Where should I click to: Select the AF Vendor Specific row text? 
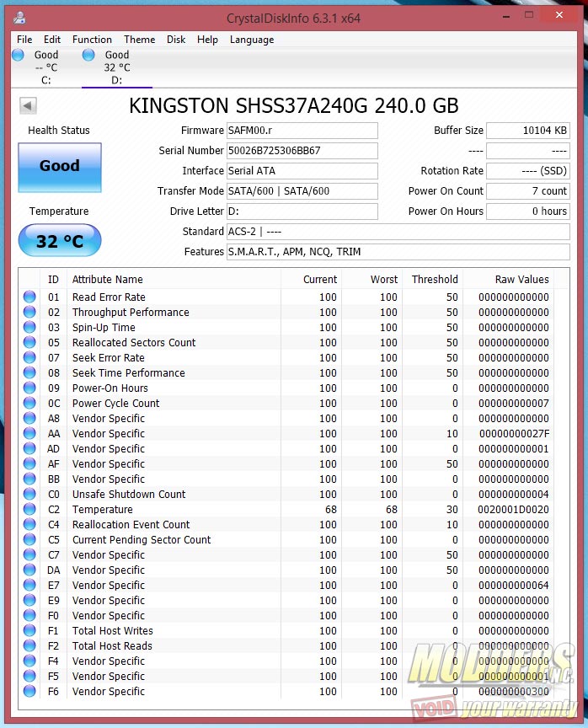click(x=108, y=463)
